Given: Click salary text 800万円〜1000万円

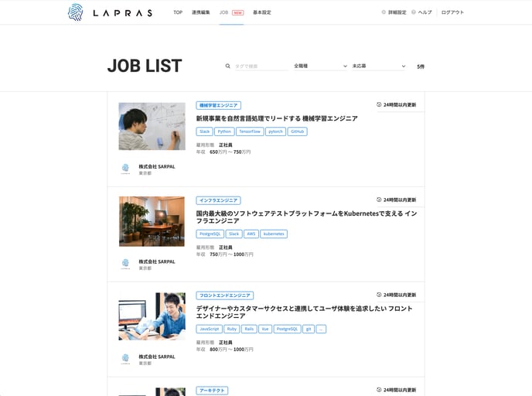Looking at the screenshot, I should [x=231, y=349].
